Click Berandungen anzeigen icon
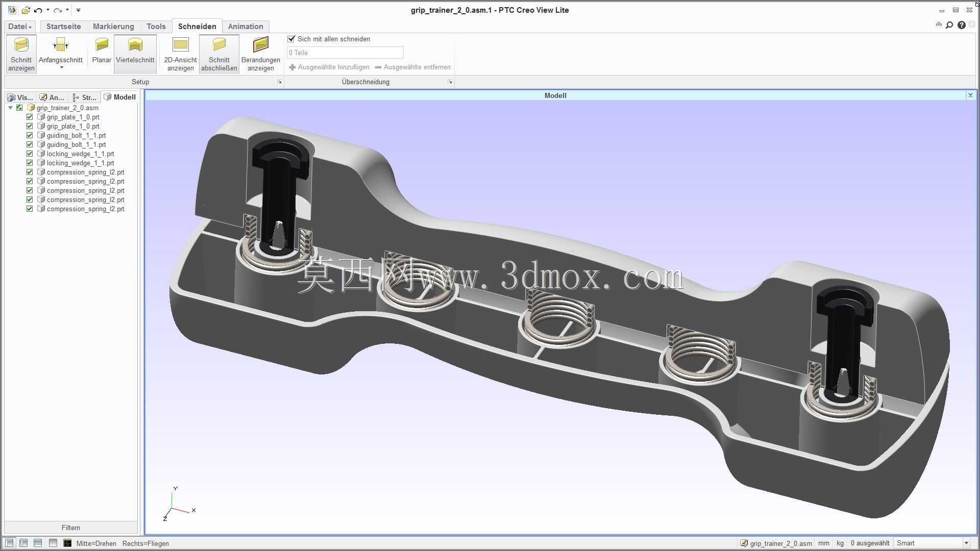 [x=261, y=45]
